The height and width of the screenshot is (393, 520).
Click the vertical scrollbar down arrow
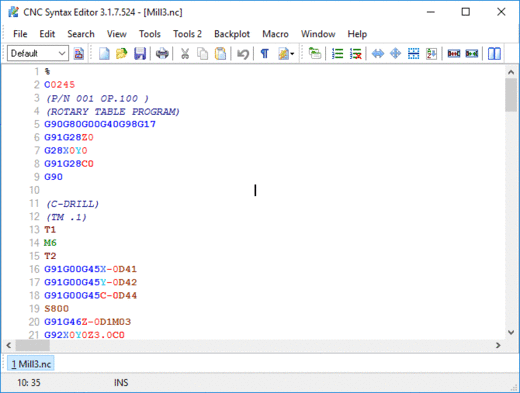pyautogui.click(x=511, y=332)
